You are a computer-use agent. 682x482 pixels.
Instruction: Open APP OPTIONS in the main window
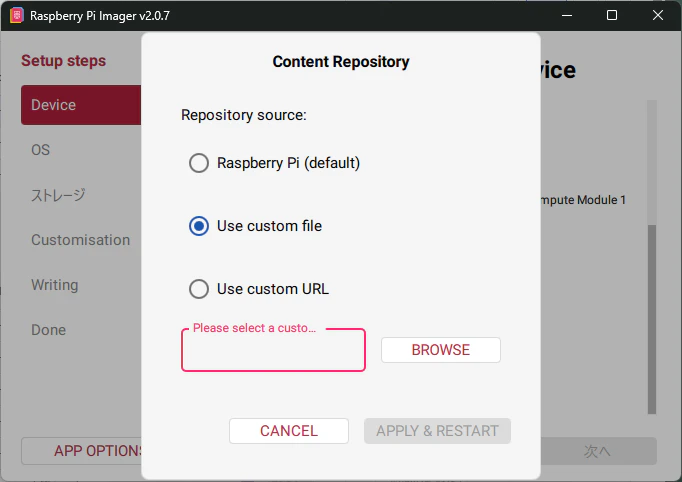pos(81,451)
